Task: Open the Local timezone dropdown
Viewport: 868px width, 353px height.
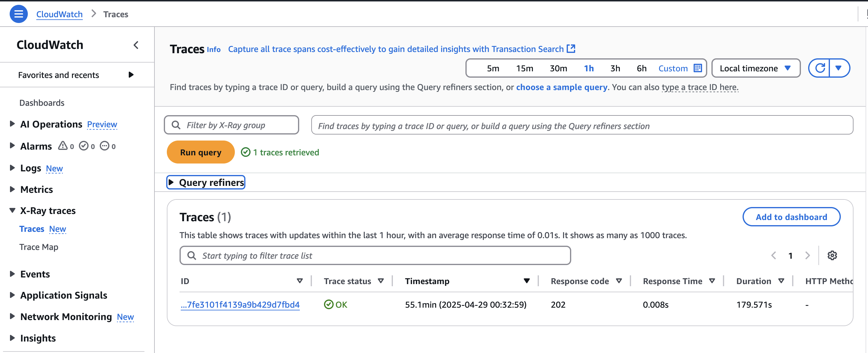Action: (755, 68)
